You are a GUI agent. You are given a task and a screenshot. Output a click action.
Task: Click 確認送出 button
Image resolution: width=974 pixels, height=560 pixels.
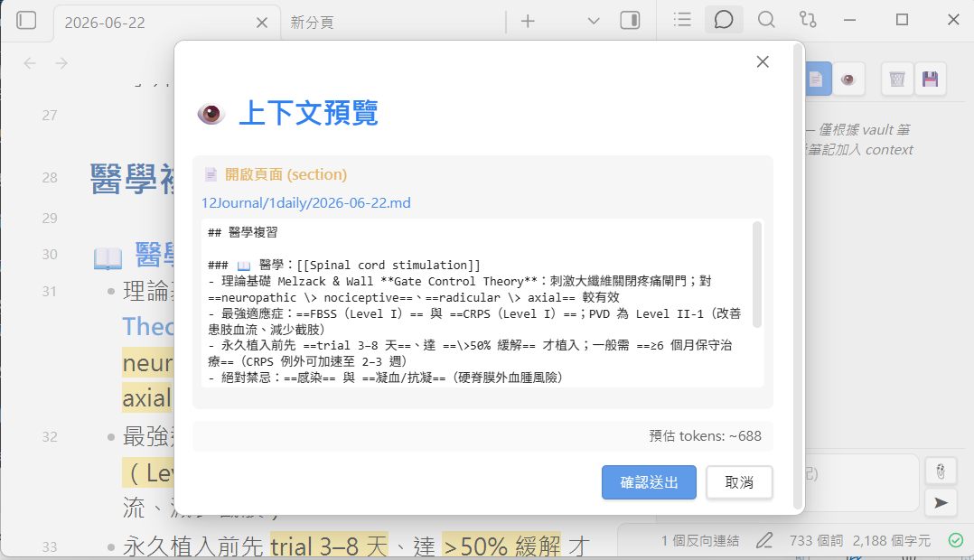(649, 482)
